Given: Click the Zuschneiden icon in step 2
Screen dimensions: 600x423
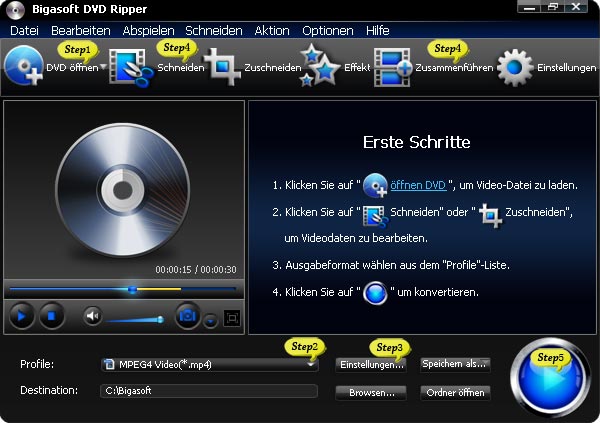Looking at the screenshot, I should tap(491, 216).
